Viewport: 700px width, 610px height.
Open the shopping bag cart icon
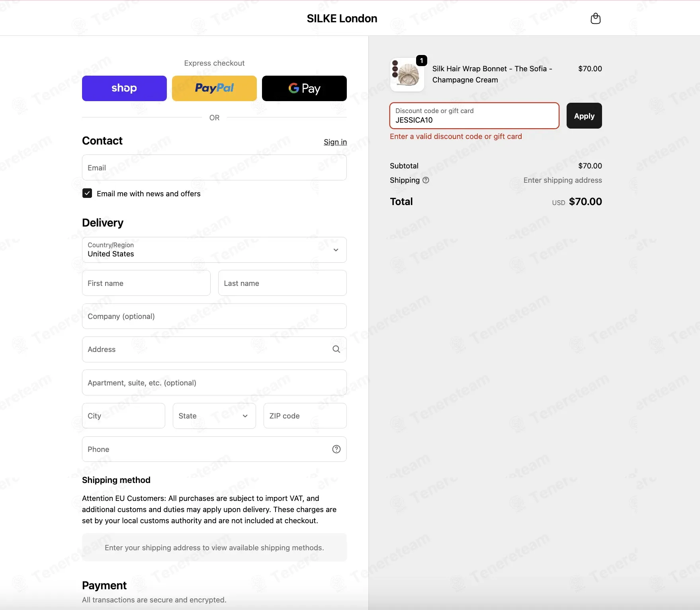pos(595,18)
